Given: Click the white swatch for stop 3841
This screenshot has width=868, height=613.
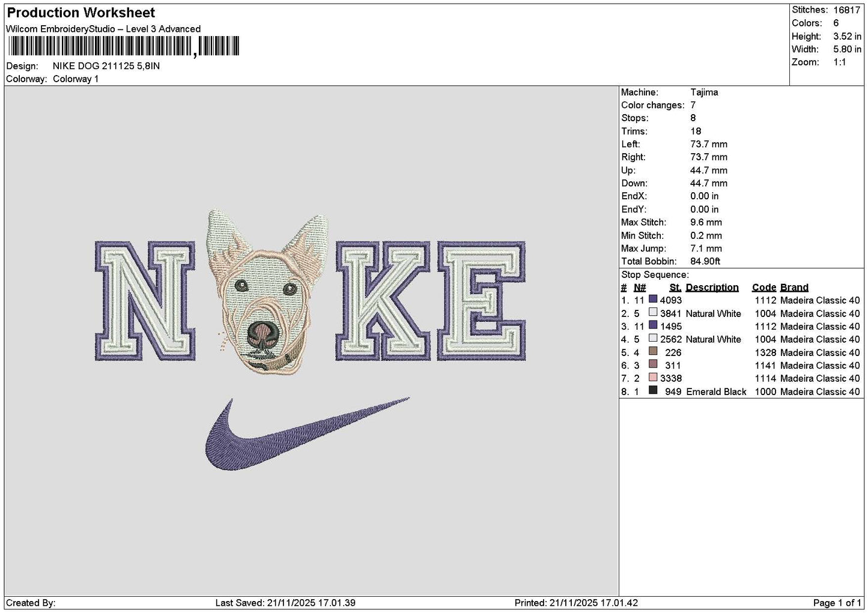Looking at the screenshot, I should pyautogui.click(x=653, y=312).
